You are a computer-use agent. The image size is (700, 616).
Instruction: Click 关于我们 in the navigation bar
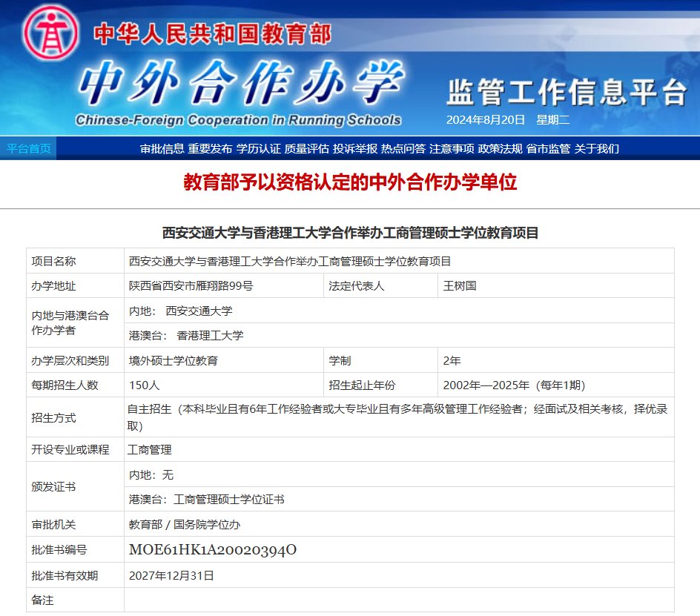coord(596,148)
